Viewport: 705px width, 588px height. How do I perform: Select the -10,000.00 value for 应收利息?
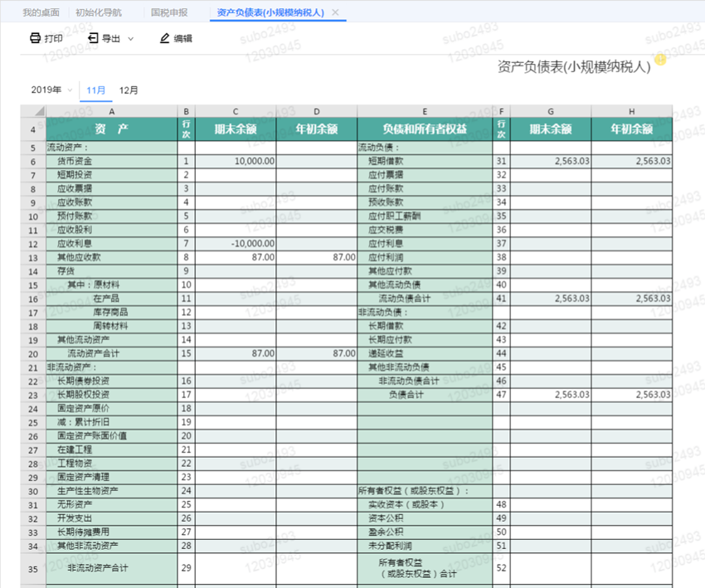tap(236, 244)
